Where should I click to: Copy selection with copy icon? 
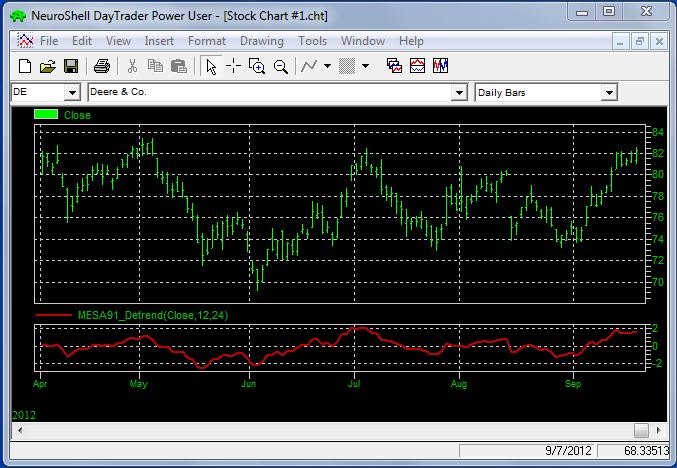[x=155, y=66]
